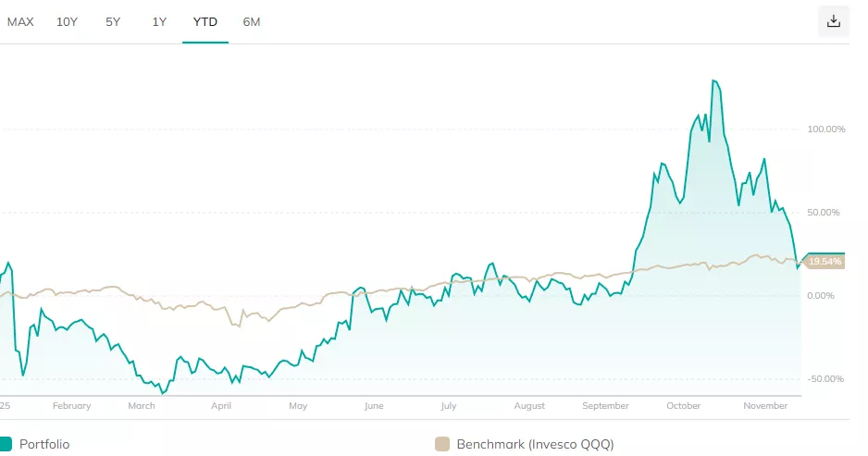
Task: Click the May x-axis label
Action: point(298,405)
